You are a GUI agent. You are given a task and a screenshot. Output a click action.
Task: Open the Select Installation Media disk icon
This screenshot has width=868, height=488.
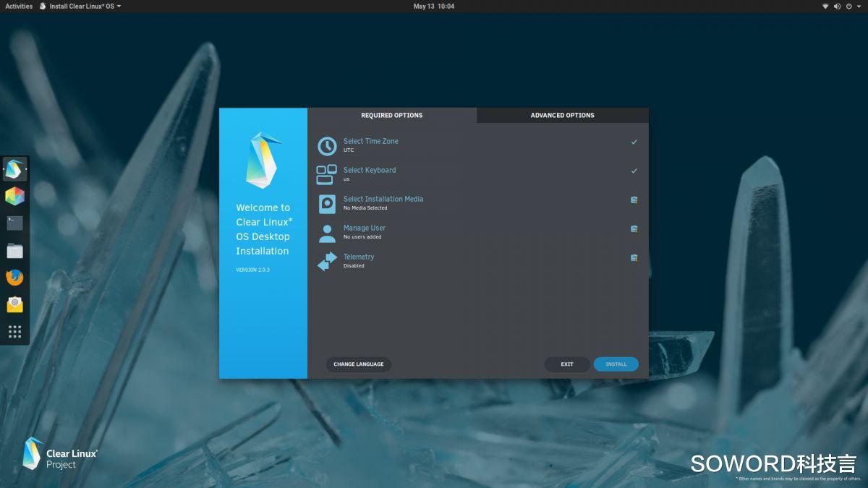pos(326,203)
